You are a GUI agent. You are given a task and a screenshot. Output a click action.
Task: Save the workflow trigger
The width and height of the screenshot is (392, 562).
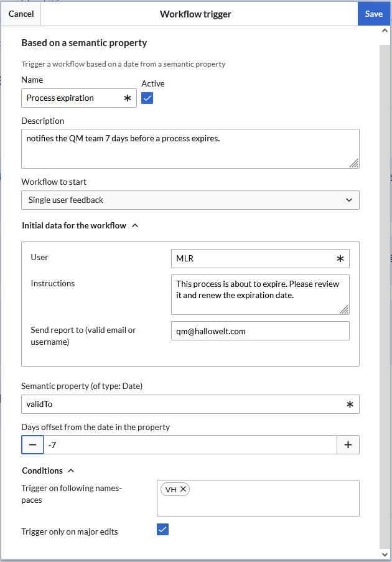pos(374,14)
